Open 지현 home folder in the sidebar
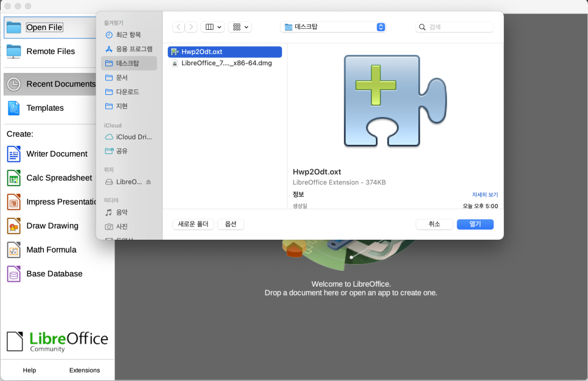Screen dimensions: 588x381 pyautogui.click(x=128, y=106)
